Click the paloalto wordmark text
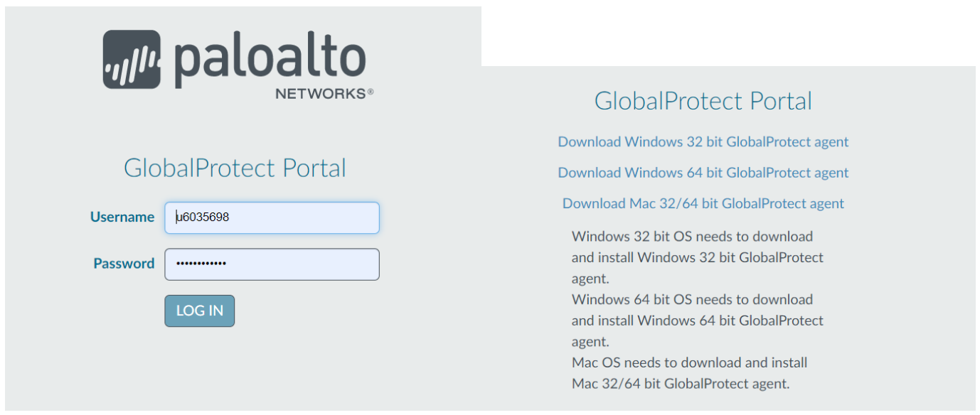Viewport: 980px width, 415px height. (270, 58)
